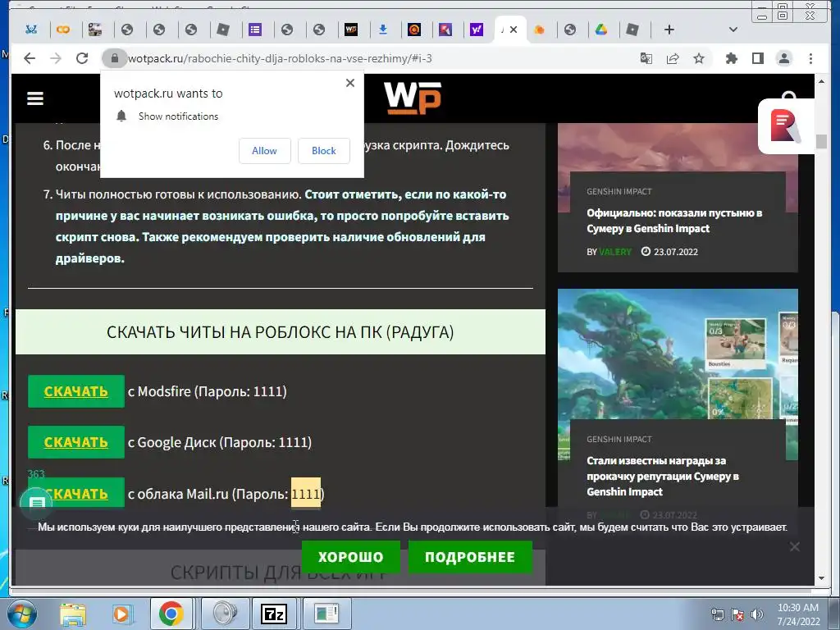The width and height of the screenshot is (840, 630).
Task: Bookmark this page with the star icon
Action: [699, 58]
